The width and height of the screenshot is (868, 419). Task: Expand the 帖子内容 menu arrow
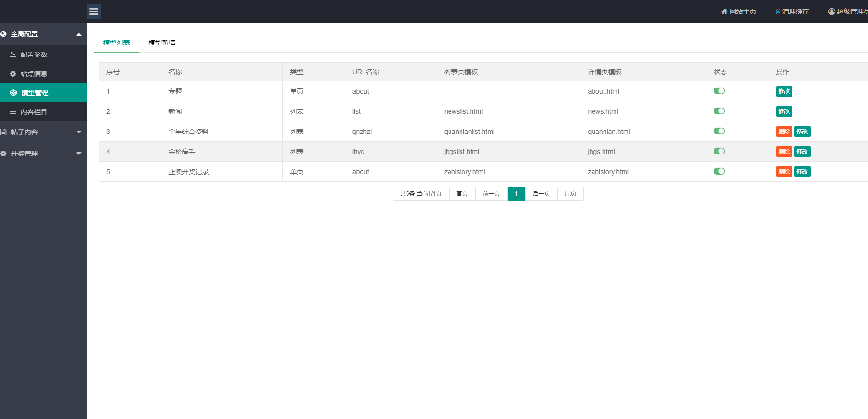pyautogui.click(x=79, y=132)
